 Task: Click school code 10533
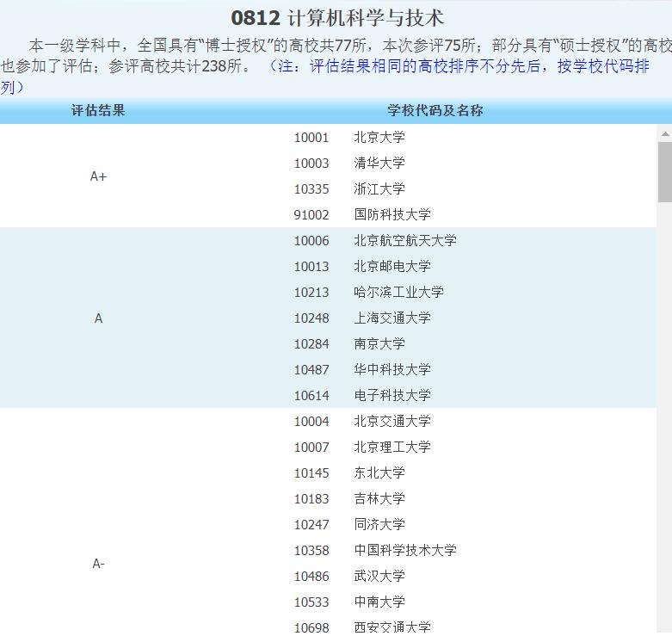(x=311, y=602)
